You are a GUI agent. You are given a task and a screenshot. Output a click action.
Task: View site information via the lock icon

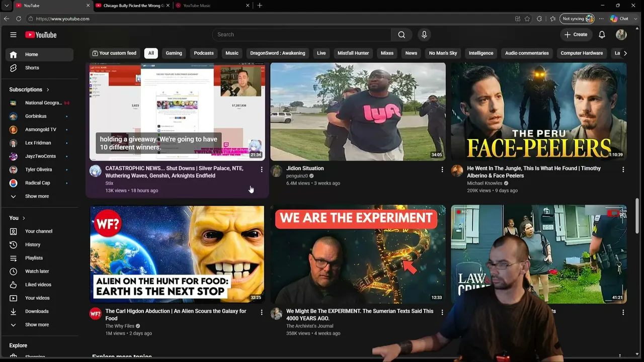(x=31, y=19)
